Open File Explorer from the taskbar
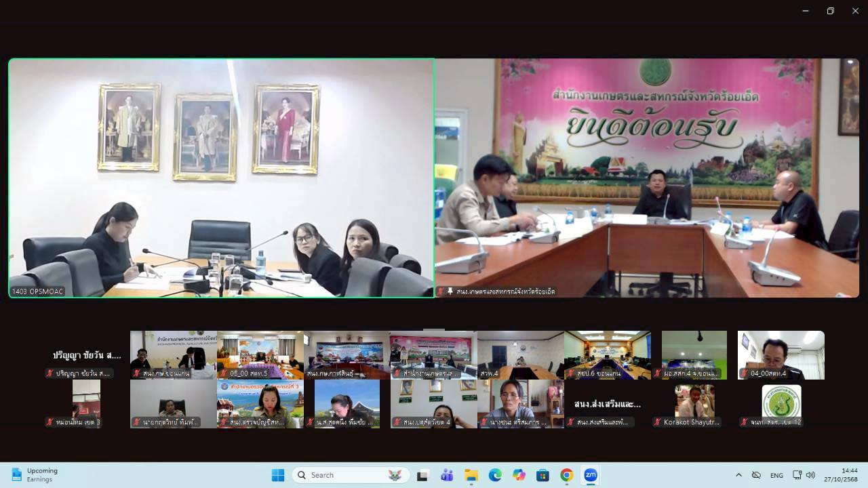This screenshot has width=868, height=488. pyautogui.click(x=471, y=475)
